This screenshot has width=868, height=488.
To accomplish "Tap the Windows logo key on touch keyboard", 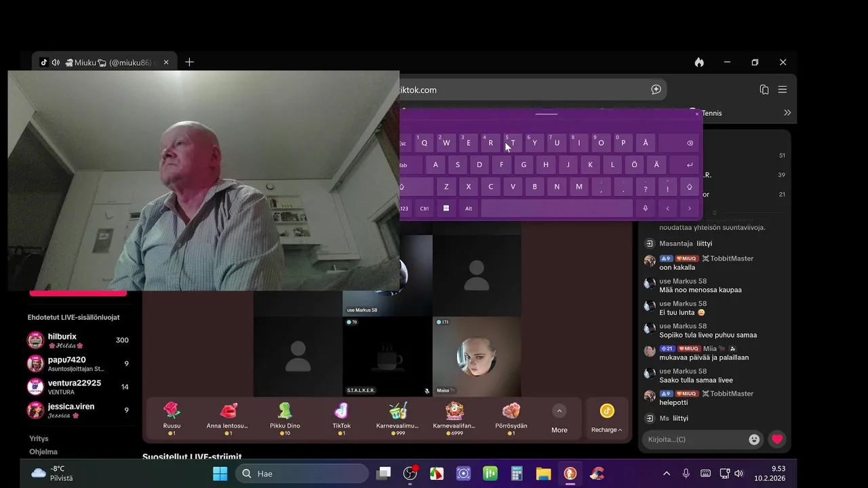I will 446,208.
